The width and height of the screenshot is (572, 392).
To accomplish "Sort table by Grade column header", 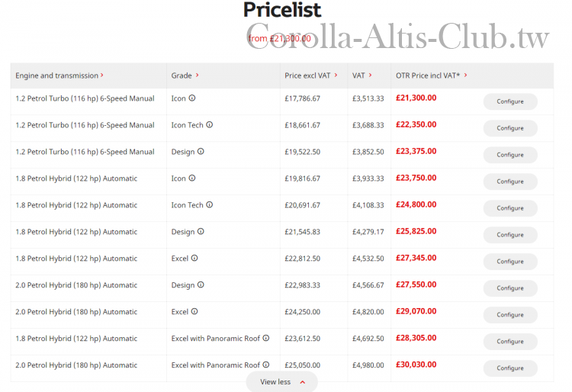I will (185, 76).
